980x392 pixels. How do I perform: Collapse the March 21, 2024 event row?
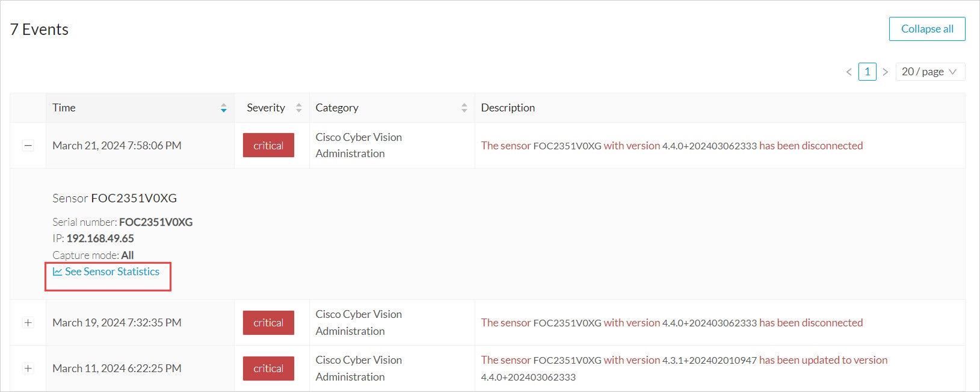pyautogui.click(x=28, y=146)
